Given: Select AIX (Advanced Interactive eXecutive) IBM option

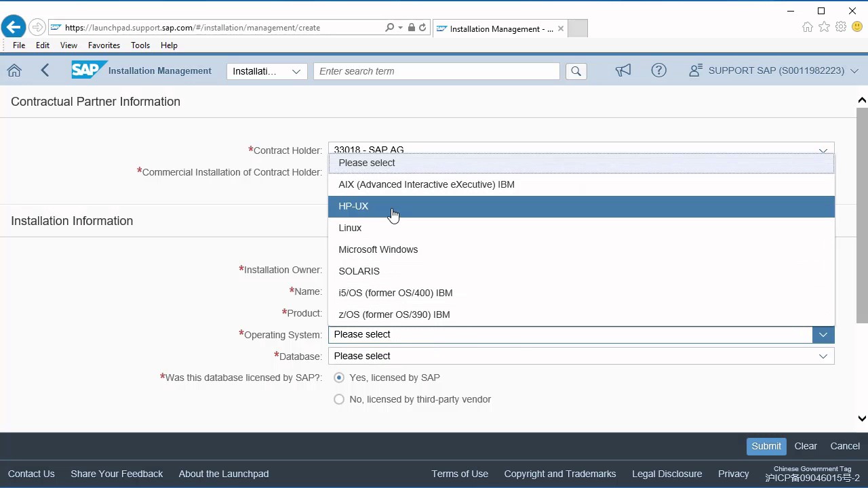Looking at the screenshot, I should click(x=581, y=184).
